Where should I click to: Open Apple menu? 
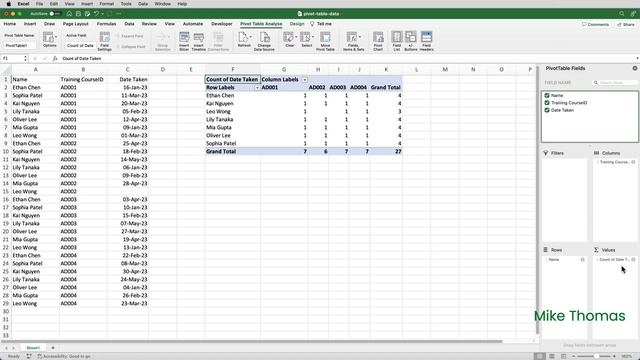pyautogui.click(x=9, y=4)
